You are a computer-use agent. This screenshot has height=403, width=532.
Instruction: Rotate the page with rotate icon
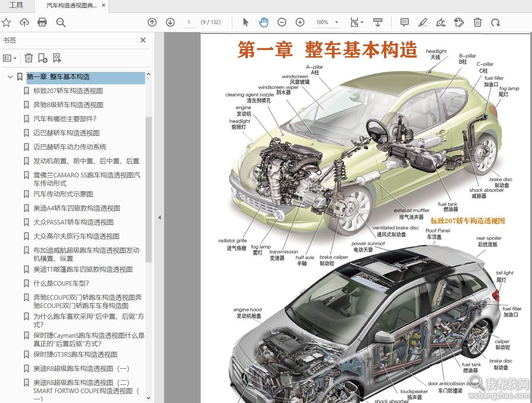click(x=496, y=22)
